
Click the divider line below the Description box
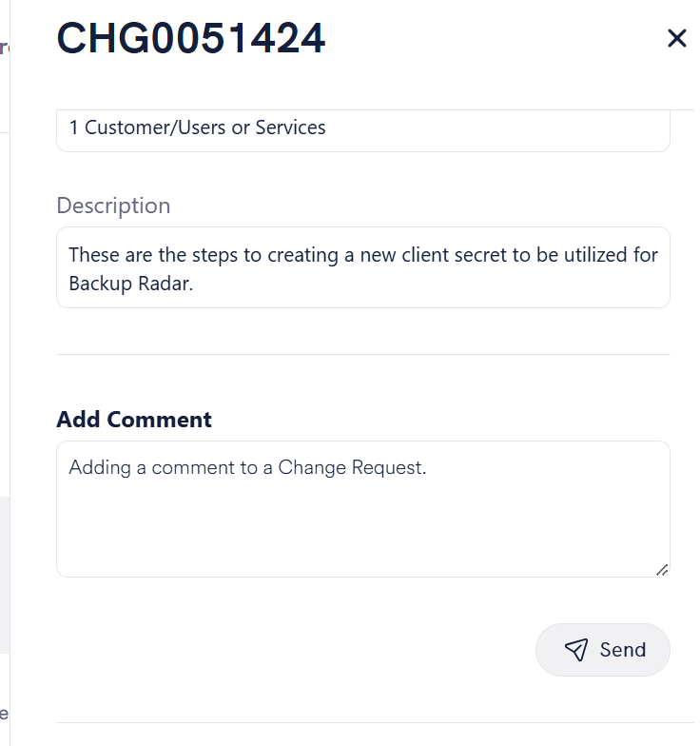pyautogui.click(x=363, y=354)
